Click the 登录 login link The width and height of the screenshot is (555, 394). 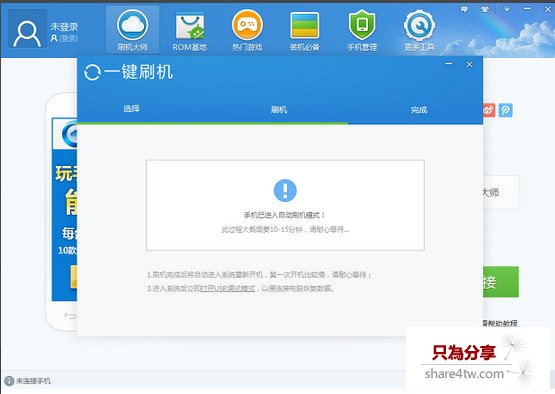(68, 38)
